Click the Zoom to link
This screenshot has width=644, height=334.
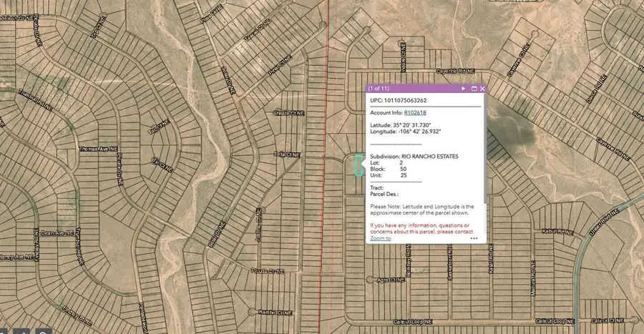tap(381, 238)
